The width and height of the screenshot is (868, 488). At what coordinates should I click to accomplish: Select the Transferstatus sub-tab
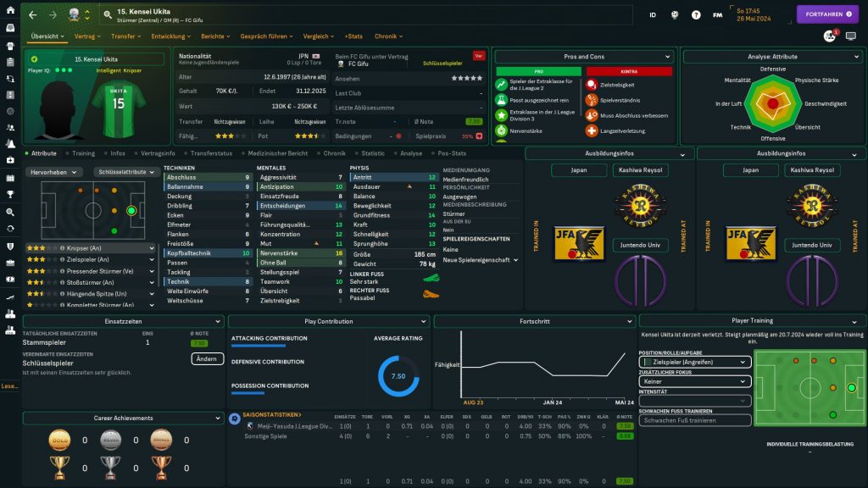coord(211,153)
